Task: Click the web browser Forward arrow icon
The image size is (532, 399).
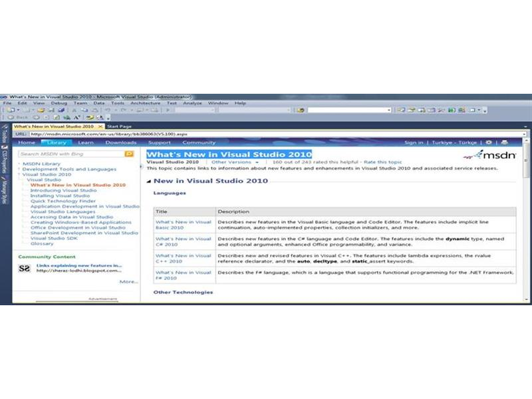Action: click(x=37, y=118)
